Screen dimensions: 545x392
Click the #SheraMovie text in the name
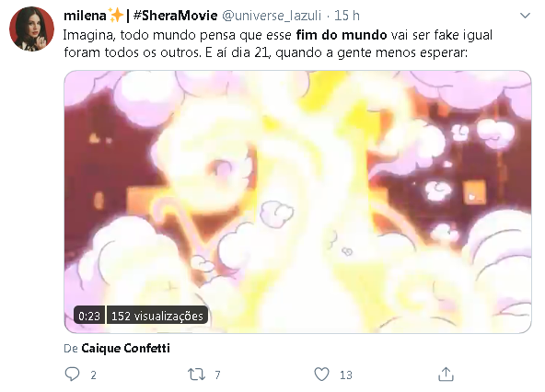click(176, 16)
